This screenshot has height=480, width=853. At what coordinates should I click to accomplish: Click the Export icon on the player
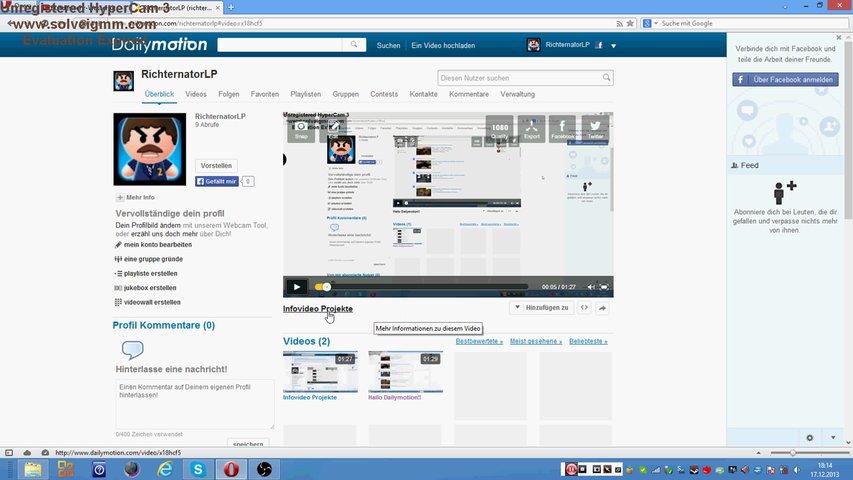[x=532, y=128]
